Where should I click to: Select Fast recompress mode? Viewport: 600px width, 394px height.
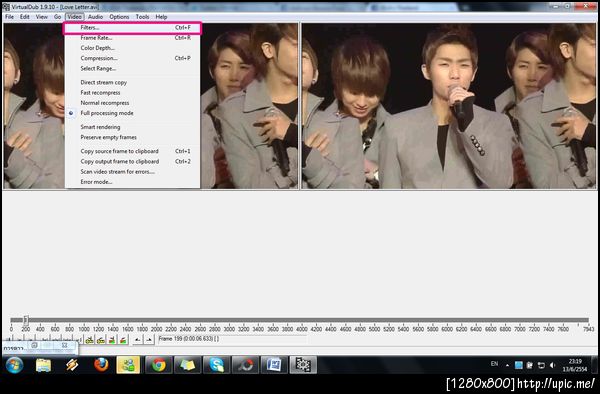coord(132,93)
